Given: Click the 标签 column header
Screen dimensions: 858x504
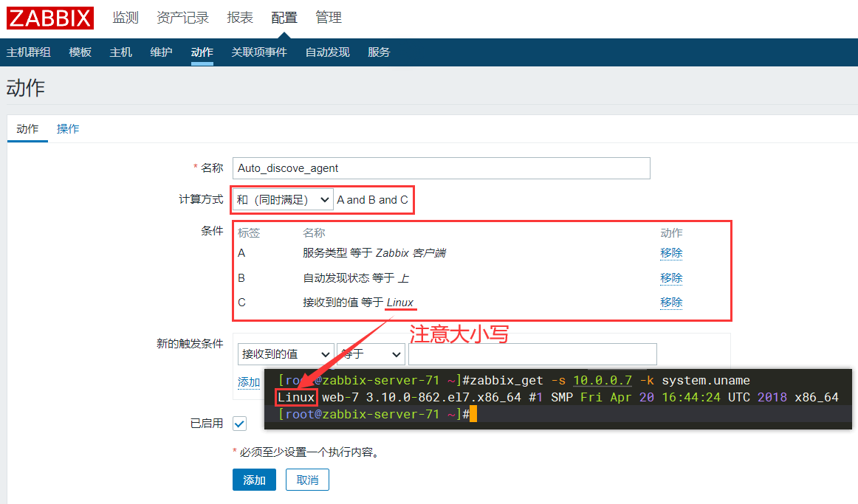Looking at the screenshot, I should [x=249, y=233].
